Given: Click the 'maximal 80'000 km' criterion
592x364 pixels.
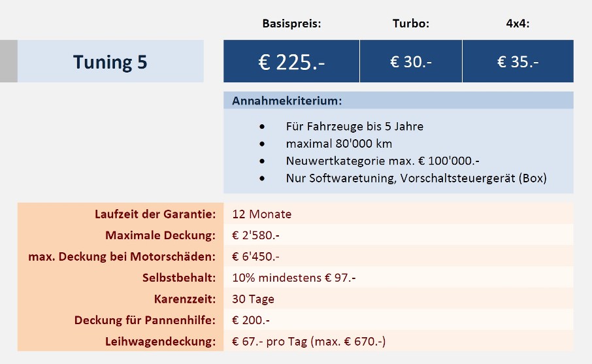Looking at the screenshot, I should click(339, 144).
